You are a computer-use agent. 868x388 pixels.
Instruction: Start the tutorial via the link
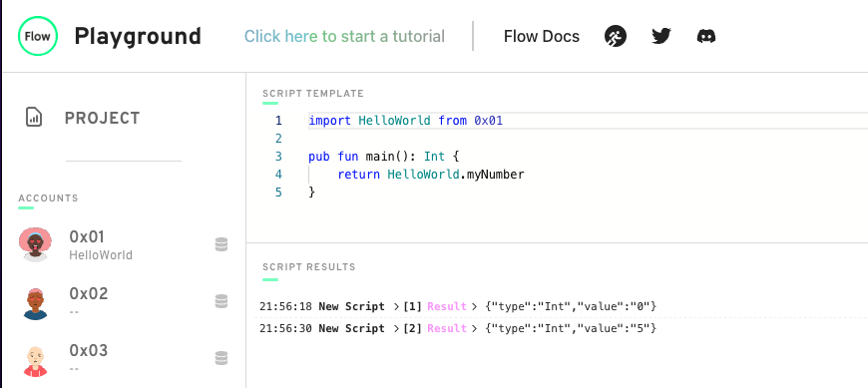tap(344, 37)
